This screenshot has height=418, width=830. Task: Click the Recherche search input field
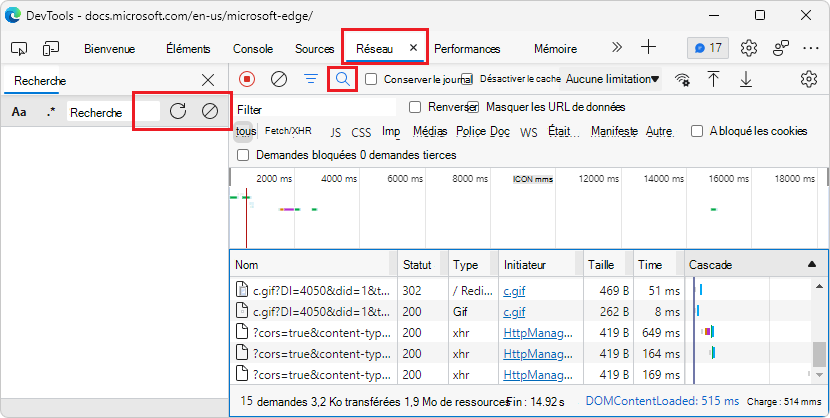click(113, 112)
